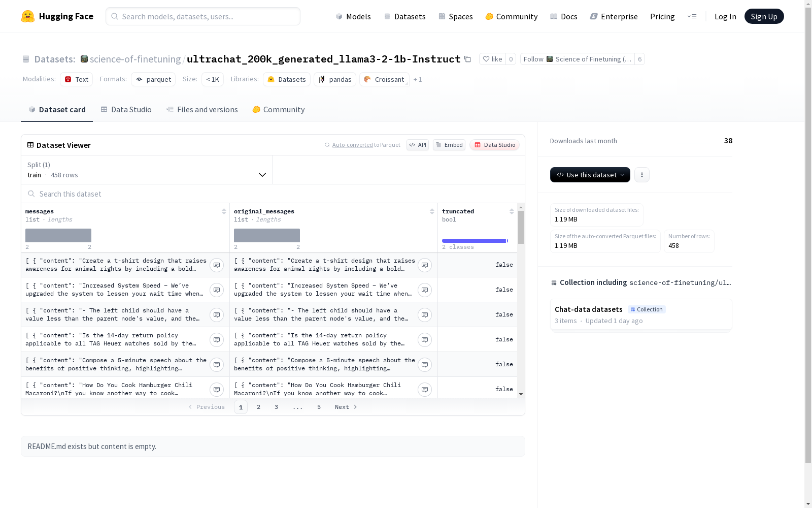
Task: Go to Spaces in the top navigation
Action: point(456,16)
